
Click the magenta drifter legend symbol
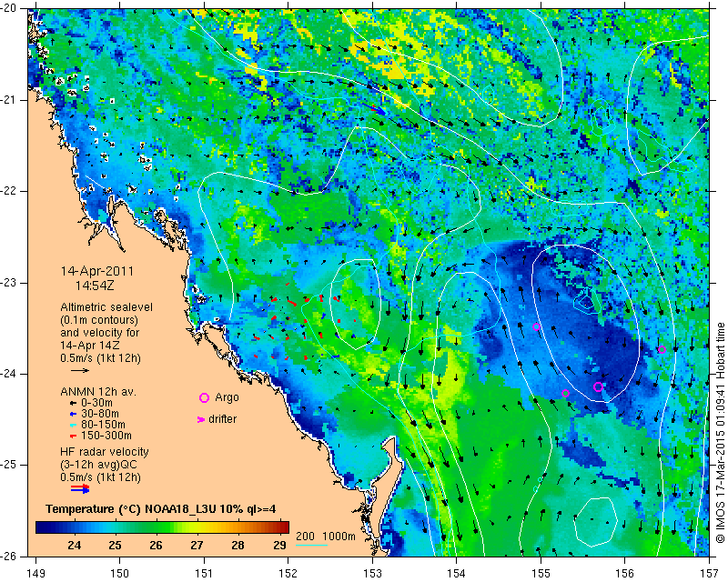point(201,419)
